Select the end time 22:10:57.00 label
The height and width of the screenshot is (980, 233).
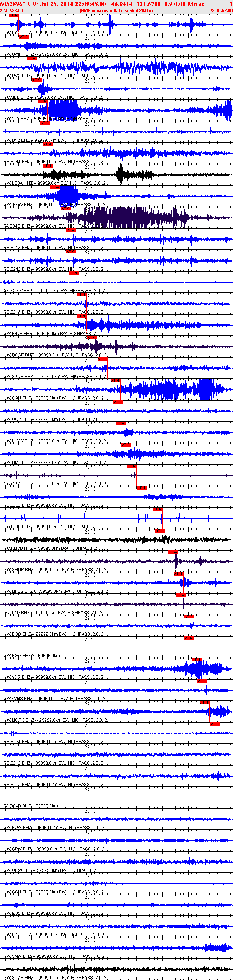[x=221, y=11]
